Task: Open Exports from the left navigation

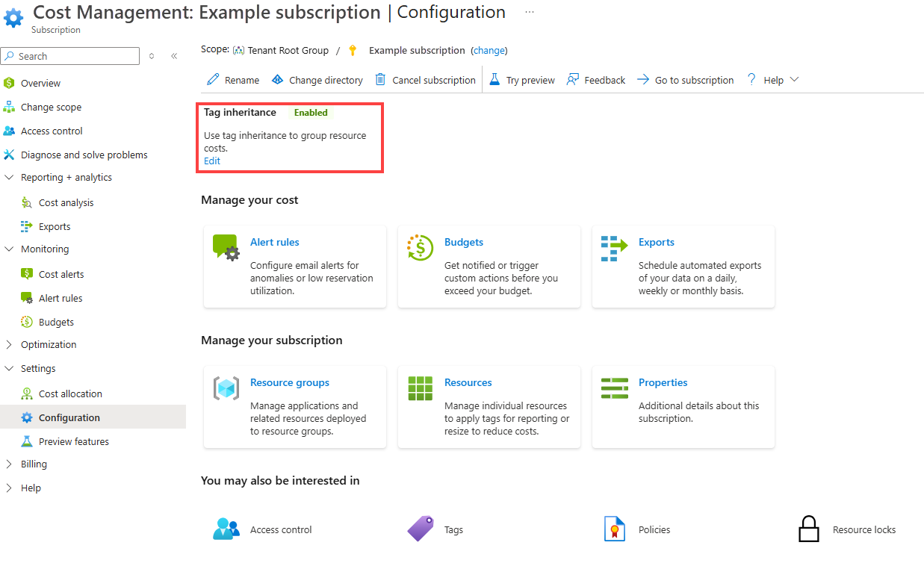Action: (x=55, y=225)
